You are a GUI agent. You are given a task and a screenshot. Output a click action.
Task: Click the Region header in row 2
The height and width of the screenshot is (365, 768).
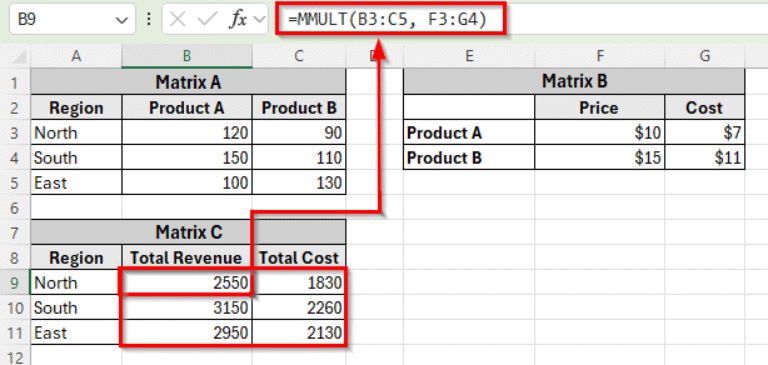click(x=76, y=107)
